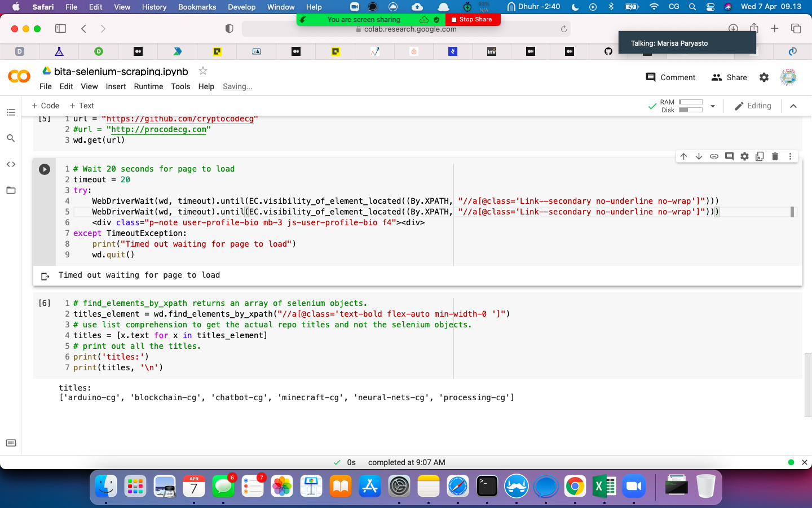Click the page vertical scrollbar
This screenshot has width=812, height=508.
point(807,385)
